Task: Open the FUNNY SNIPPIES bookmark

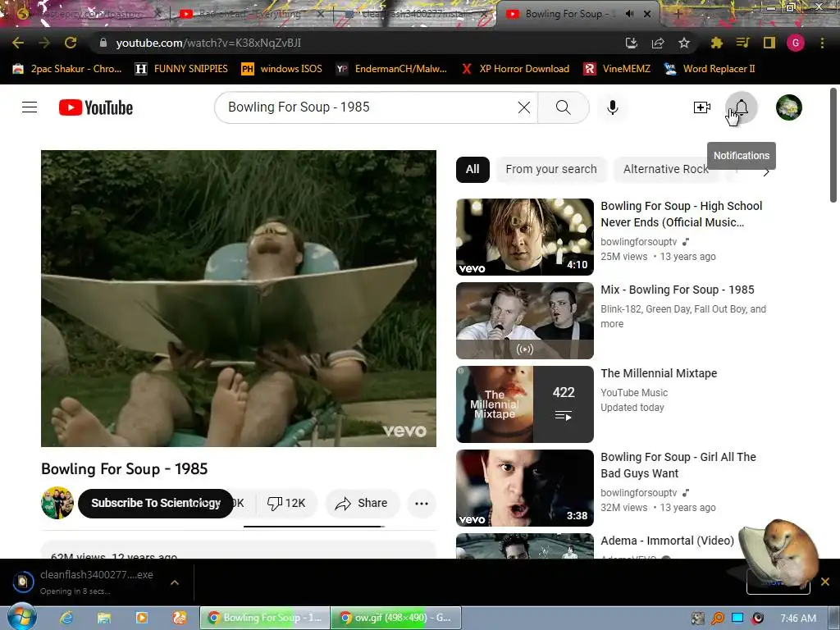Action: coord(181,69)
